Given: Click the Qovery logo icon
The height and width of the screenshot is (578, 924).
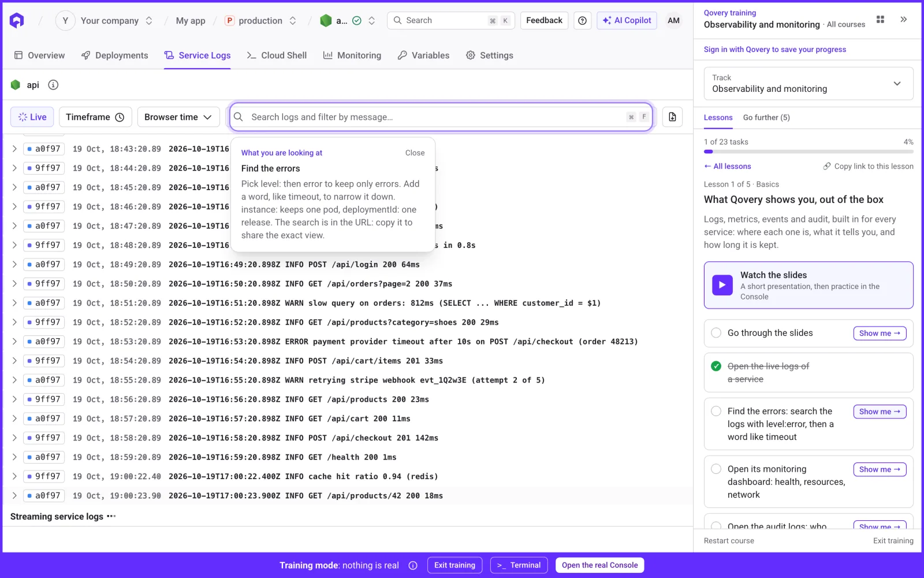Looking at the screenshot, I should (x=17, y=21).
